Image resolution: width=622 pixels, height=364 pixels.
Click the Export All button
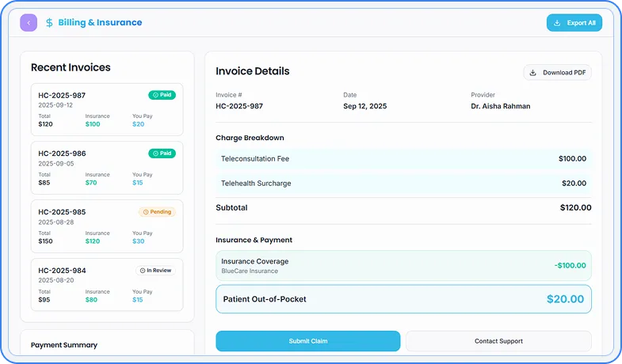click(x=574, y=23)
